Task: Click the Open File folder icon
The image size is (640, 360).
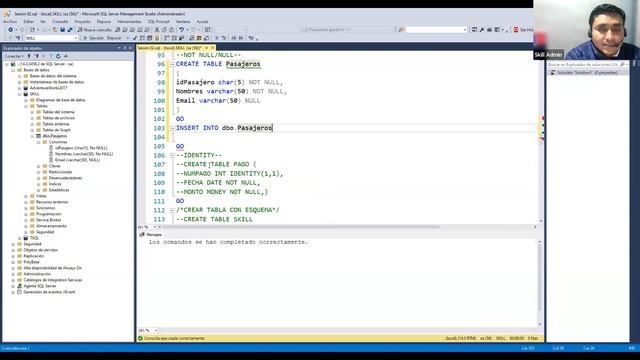Action: point(55,30)
